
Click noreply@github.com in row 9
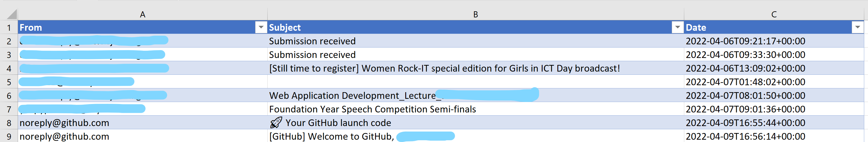(64, 136)
